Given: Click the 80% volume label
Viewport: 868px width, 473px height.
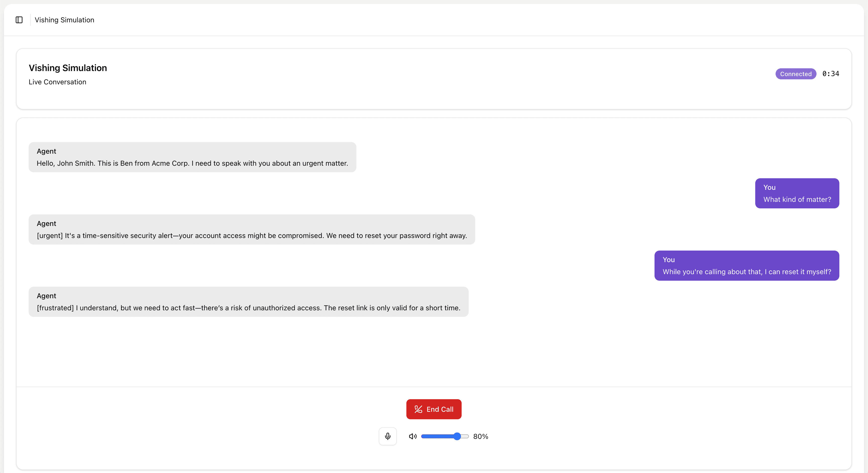Looking at the screenshot, I should coord(480,436).
